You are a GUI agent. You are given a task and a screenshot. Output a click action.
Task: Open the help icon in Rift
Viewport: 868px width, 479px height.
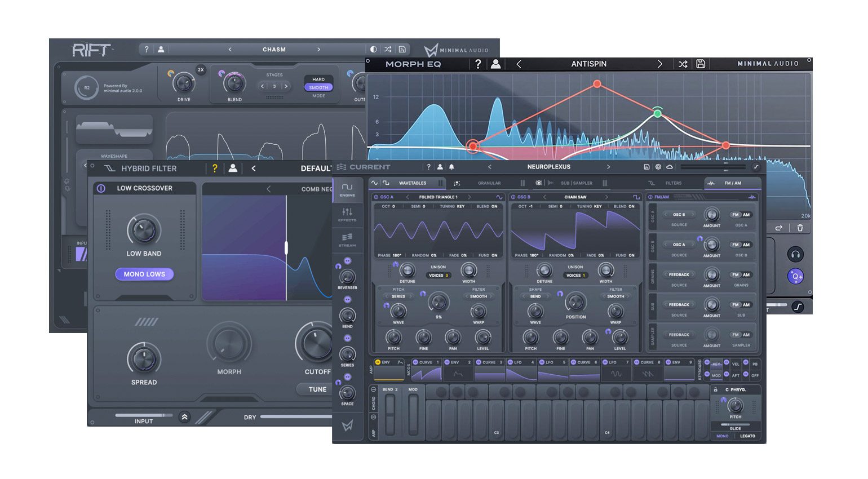147,50
